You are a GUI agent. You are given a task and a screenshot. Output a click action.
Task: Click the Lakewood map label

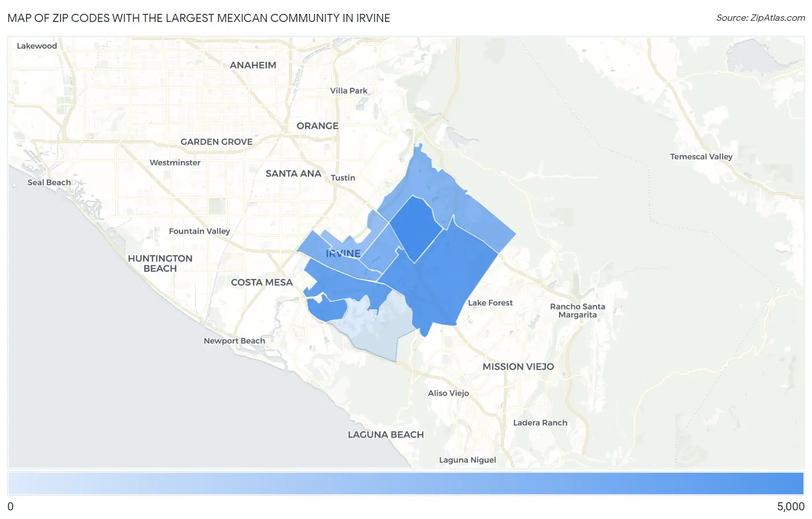pos(37,46)
